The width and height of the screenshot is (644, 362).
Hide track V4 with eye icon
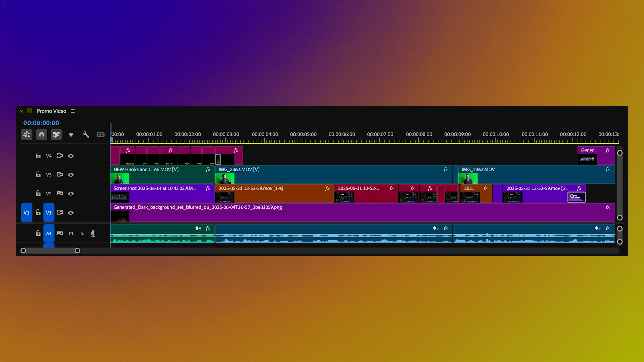71,156
